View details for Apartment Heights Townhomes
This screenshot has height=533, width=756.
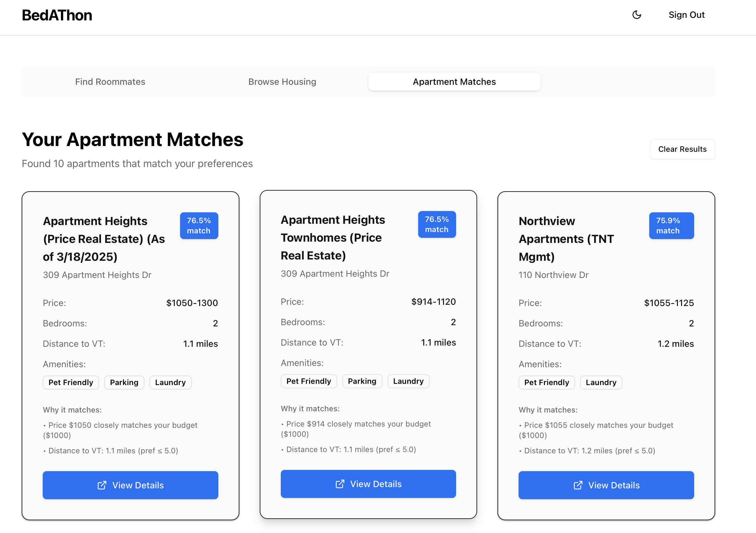368,484
